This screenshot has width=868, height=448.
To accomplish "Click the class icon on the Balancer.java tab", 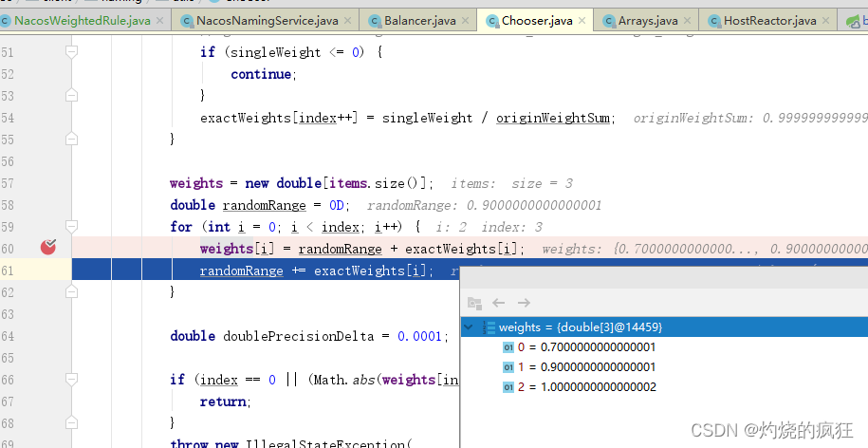I will [x=374, y=21].
